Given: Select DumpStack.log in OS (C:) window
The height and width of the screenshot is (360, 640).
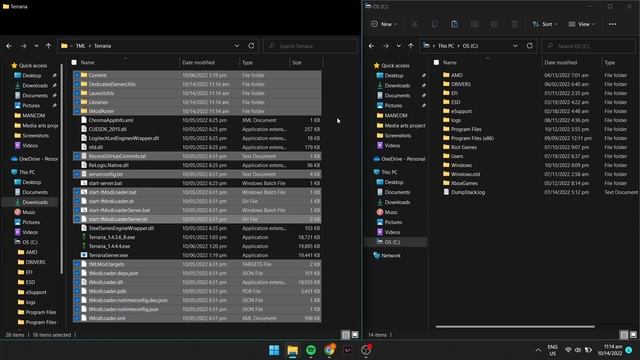Looking at the screenshot, I should [468, 192].
